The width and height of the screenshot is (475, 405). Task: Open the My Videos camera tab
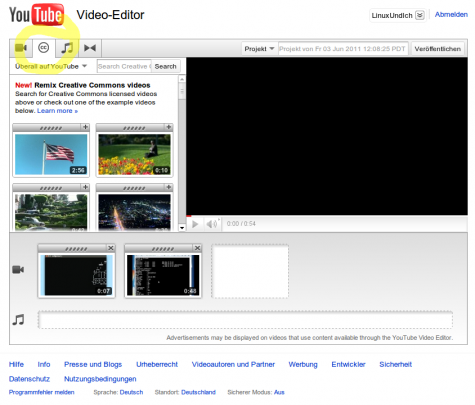point(21,48)
